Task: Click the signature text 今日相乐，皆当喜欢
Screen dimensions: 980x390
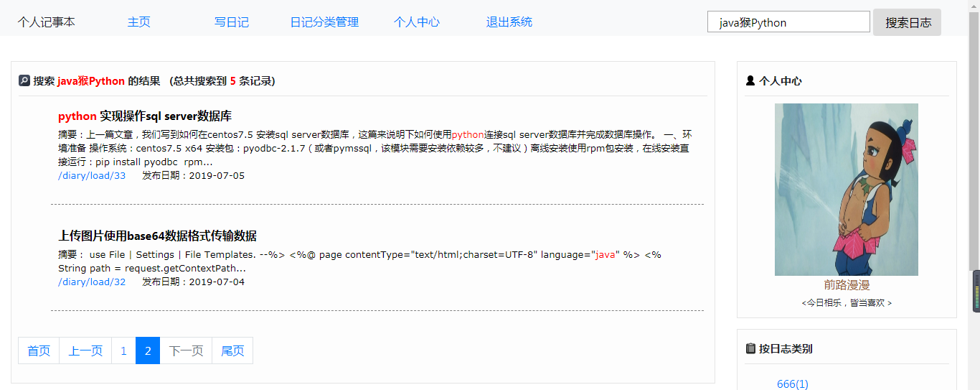Action: coord(847,303)
